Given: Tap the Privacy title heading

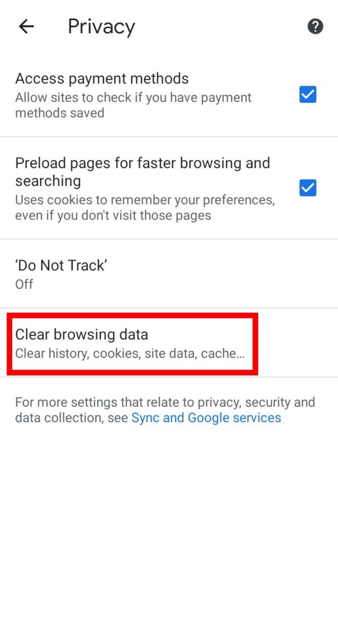Looking at the screenshot, I should [101, 26].
